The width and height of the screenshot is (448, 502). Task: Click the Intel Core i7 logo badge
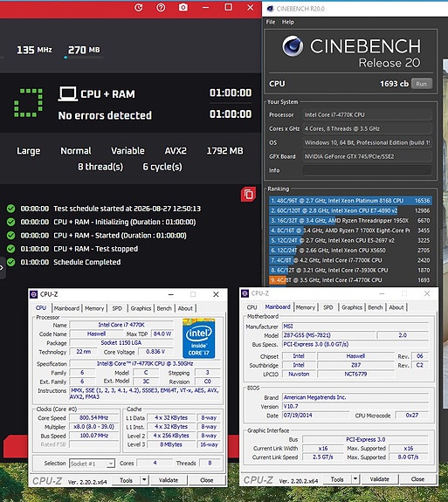pos(198,338)
